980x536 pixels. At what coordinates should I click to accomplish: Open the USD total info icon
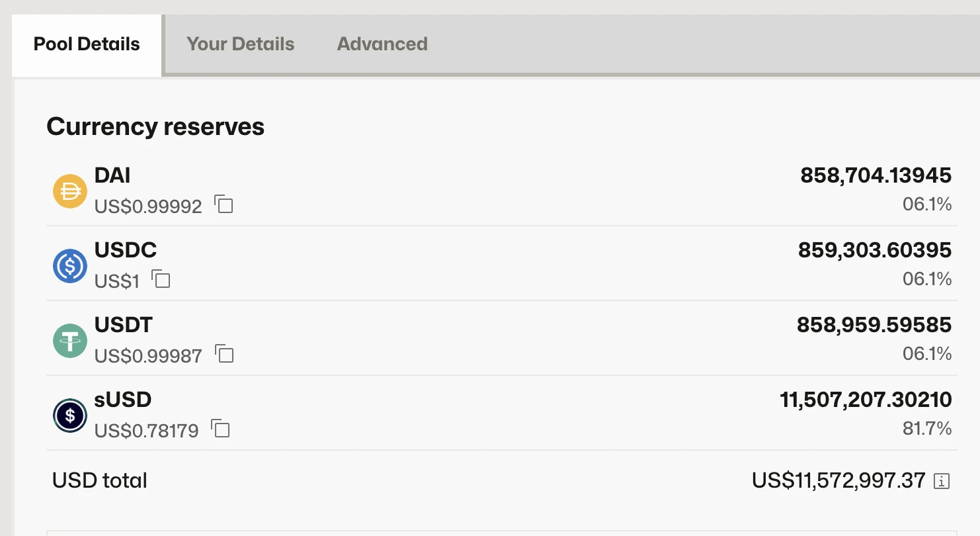coord(941,481)
